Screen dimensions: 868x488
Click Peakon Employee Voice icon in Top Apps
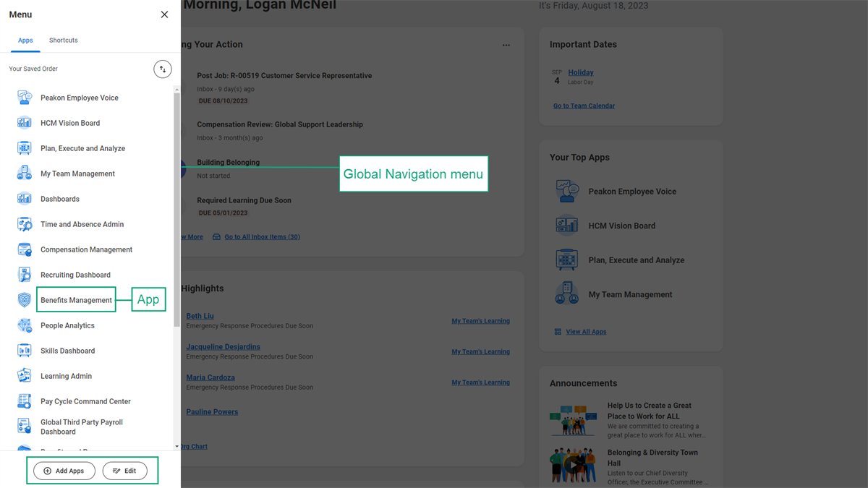pyautogui.click(x=567, y=192)
